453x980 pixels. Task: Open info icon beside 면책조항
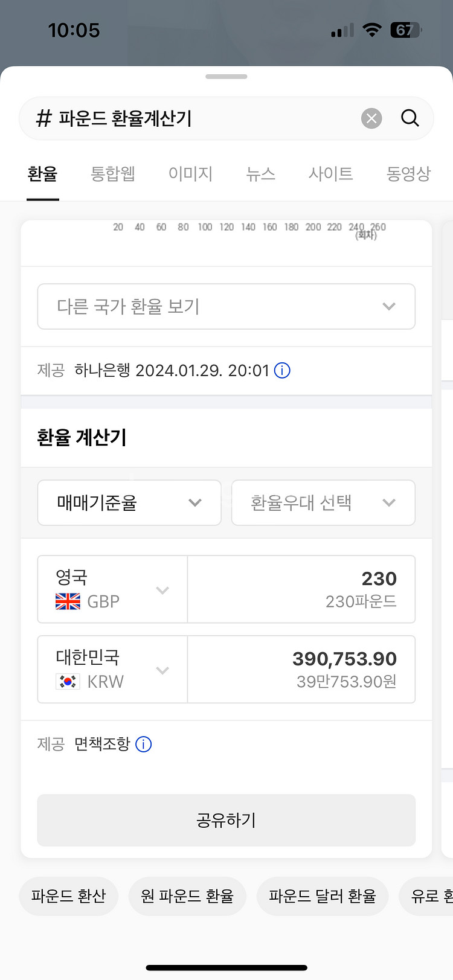click(x=144, y=744)
